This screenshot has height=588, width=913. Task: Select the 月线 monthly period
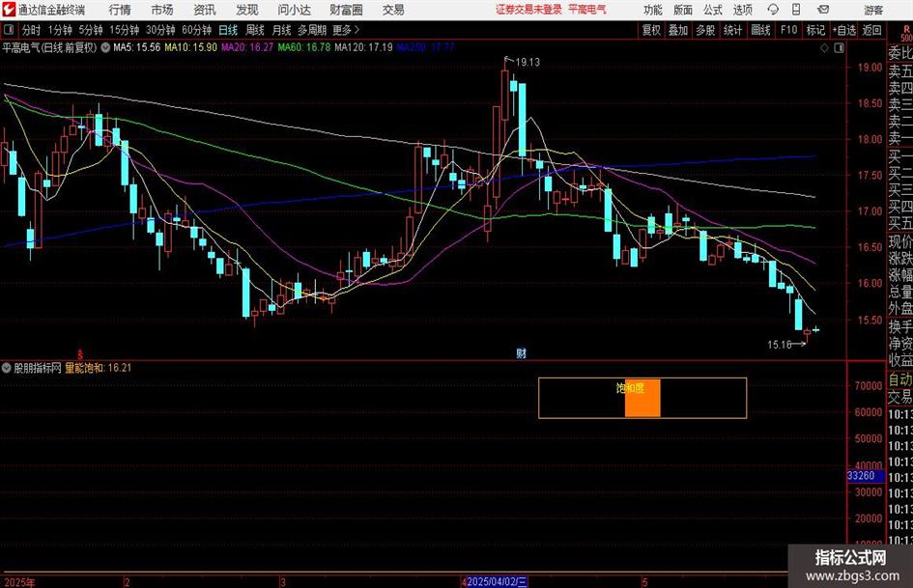pos(282,30)
